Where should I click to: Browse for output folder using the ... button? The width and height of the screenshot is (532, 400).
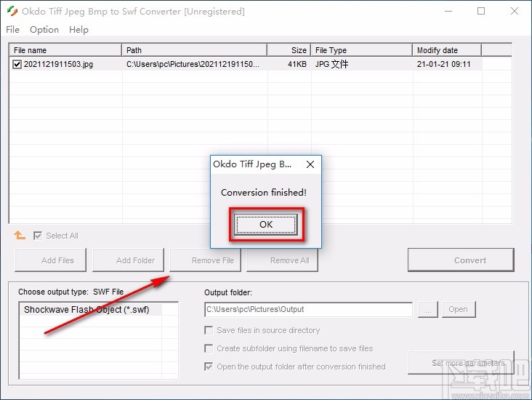(x=428, y=310)
